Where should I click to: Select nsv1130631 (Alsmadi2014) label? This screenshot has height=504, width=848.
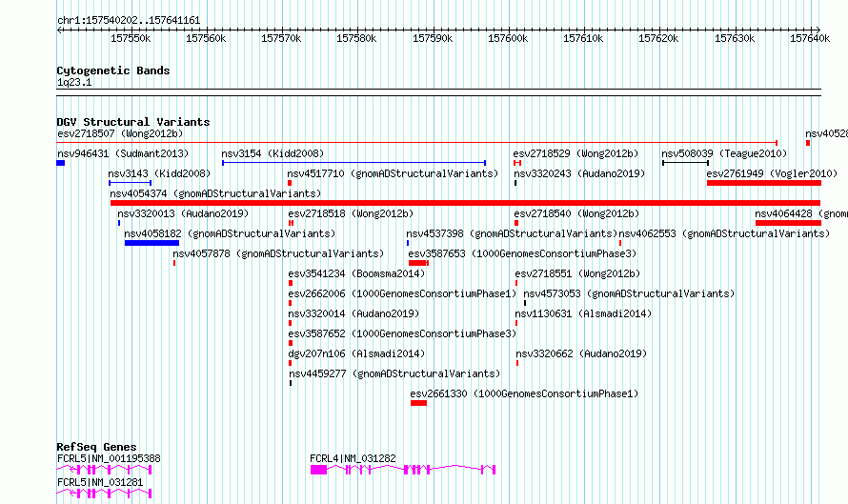583,313
